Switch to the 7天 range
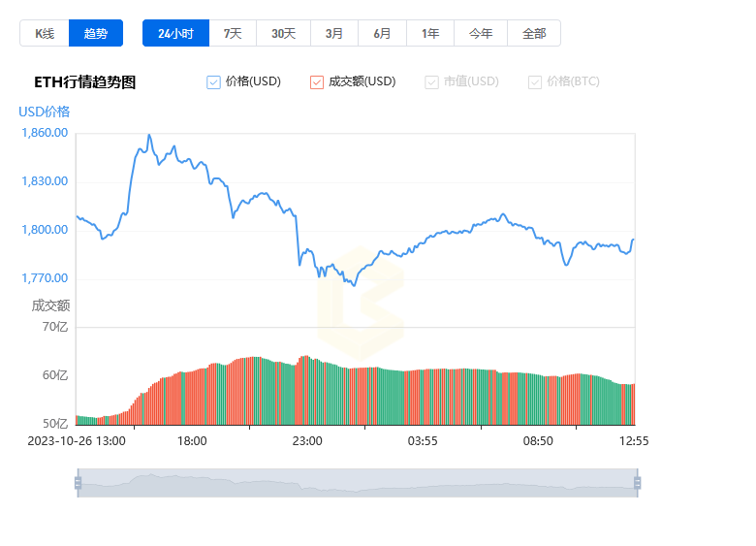The width and height of the screenshot is (756, 546). [233, 33]
